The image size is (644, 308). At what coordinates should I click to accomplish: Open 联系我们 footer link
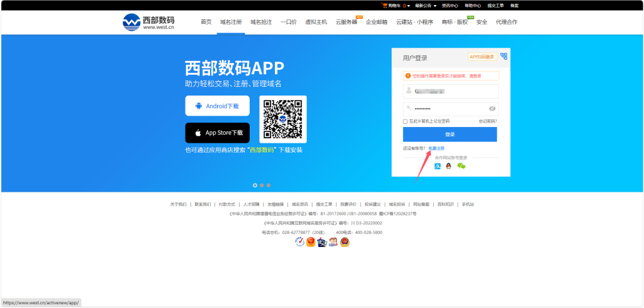pos(203,204)
